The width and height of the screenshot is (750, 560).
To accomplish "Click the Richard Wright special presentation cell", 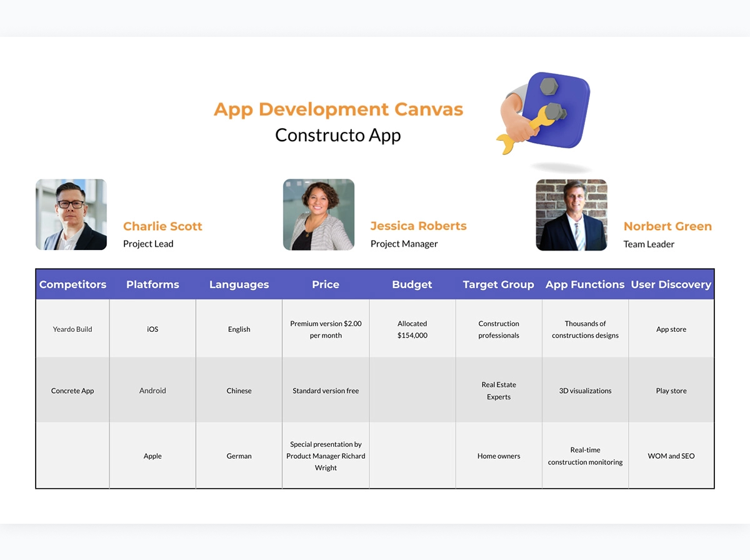I will [x=326, y=456].
